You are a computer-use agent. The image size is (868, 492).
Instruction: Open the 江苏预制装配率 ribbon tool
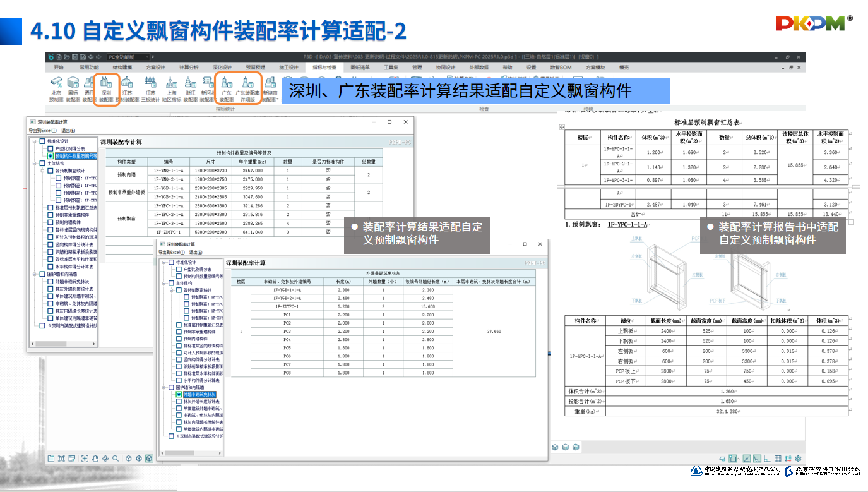pyautogui.click(x=127, y=90)
